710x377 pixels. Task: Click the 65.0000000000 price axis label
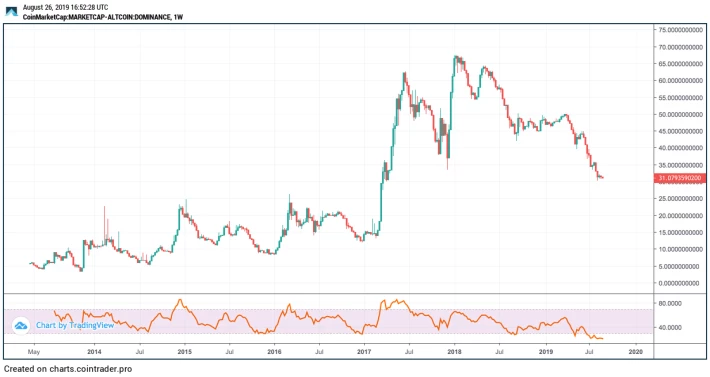click(x=681, y=64)
